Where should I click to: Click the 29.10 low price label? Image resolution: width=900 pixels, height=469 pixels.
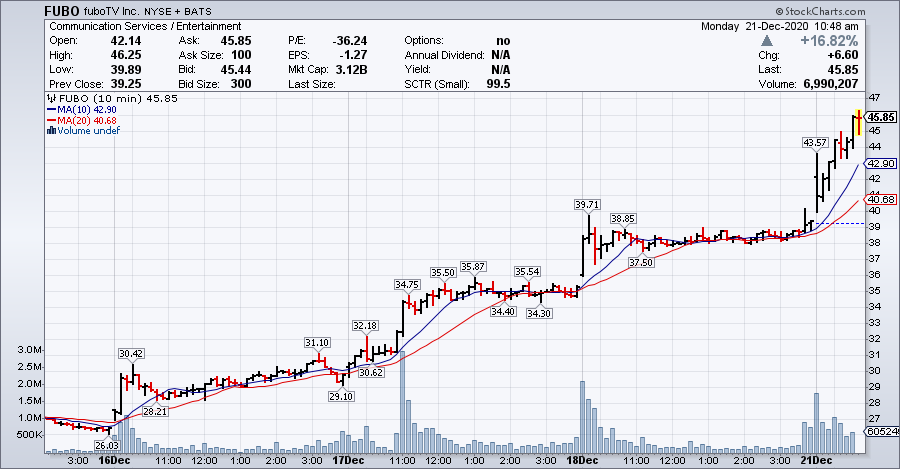(x=341, y=396)
